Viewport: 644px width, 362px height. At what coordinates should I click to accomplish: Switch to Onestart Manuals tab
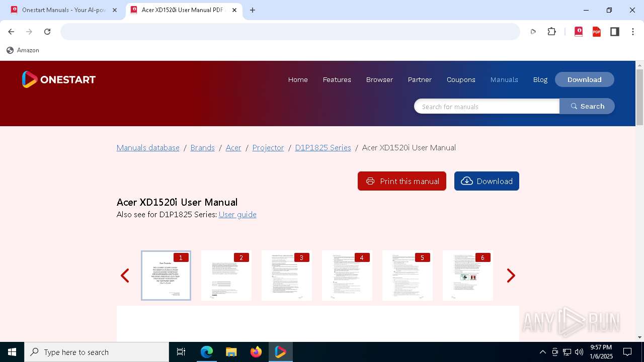[63, 10]
